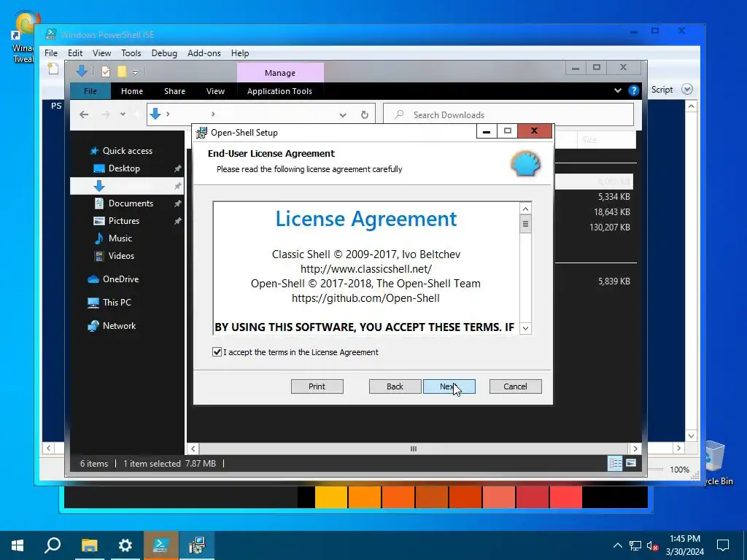This screenshot has height=560, width=747.
Task: Select Downloads arrow item in navigation pane
Action: pos(127,186)
